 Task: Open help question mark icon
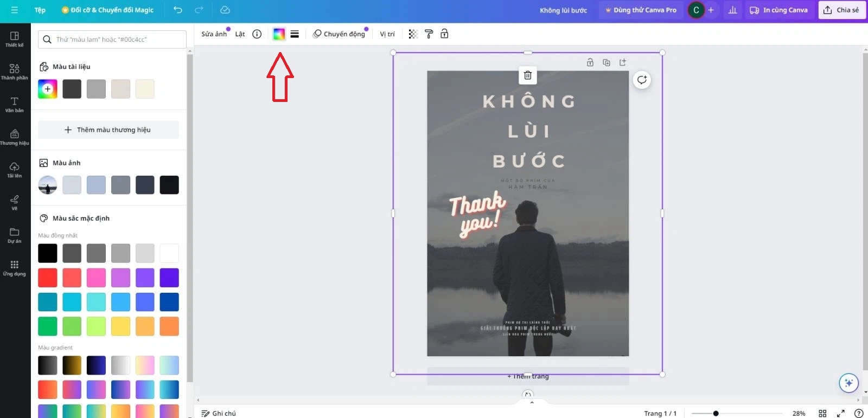click(x=859, y=413)
